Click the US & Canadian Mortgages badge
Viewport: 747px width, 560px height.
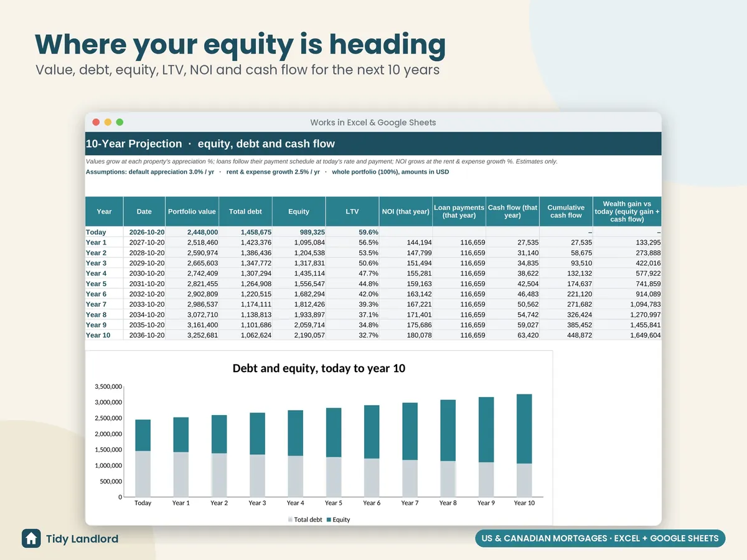[x=600, y=538]
